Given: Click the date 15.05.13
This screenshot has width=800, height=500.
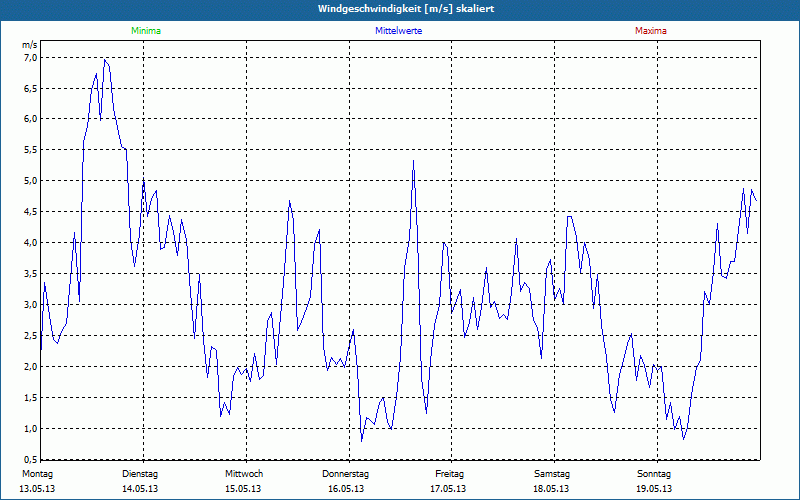Looking at the screenshot, I should click(x=243, y=489).
